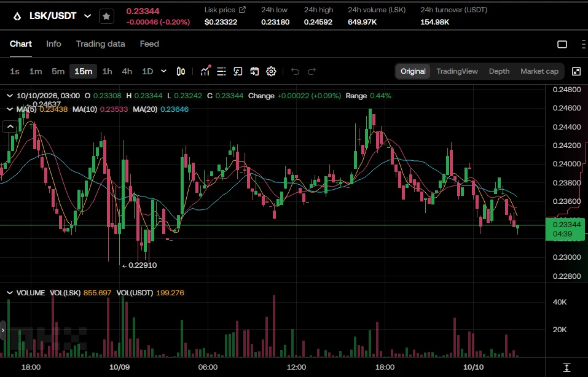Expand chart to fullscreen

coord(576,71)
